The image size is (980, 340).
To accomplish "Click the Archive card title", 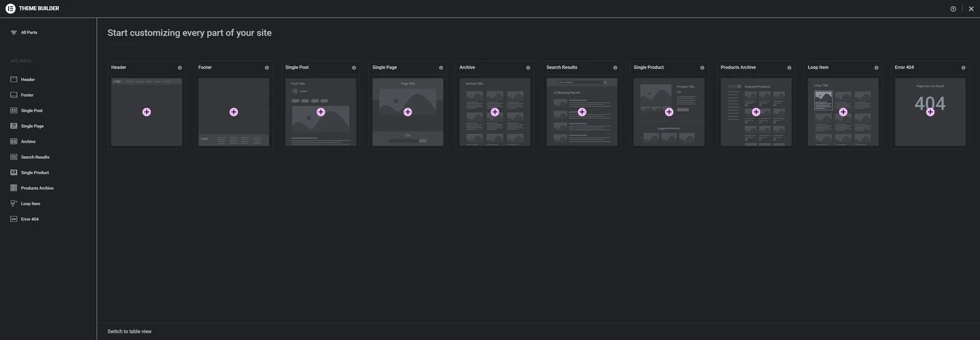I will click(x=467, y=67).
